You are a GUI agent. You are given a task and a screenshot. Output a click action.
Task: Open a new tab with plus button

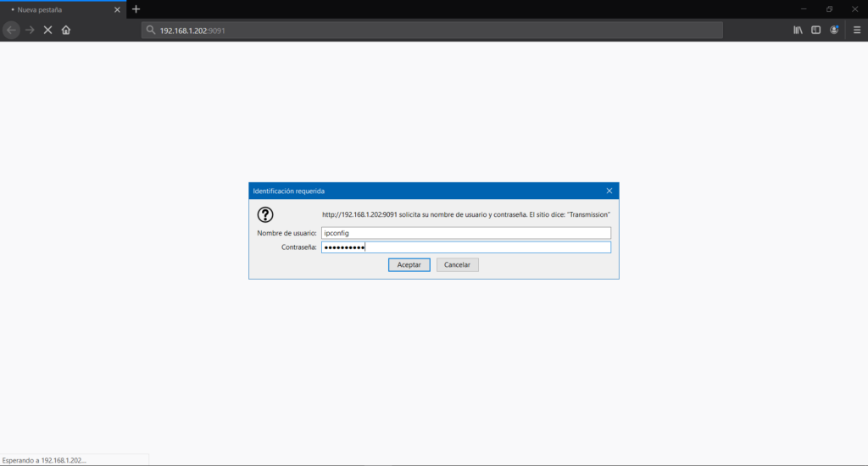tap(136, 8)
